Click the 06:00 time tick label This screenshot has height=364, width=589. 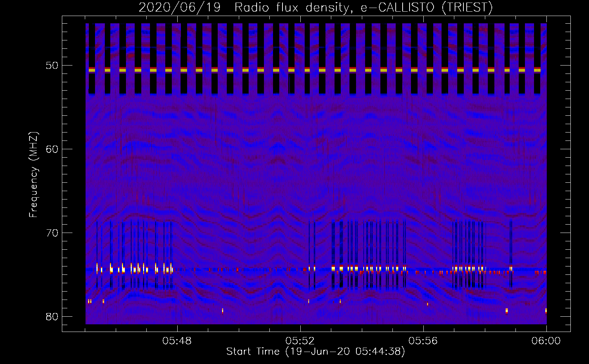click(x=546, y=341)
